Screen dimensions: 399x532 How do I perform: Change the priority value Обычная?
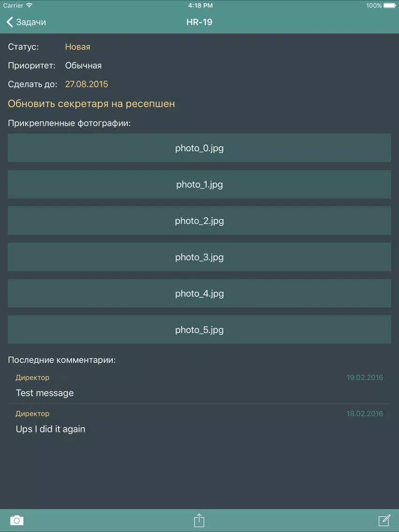click(x=83, y=66)
